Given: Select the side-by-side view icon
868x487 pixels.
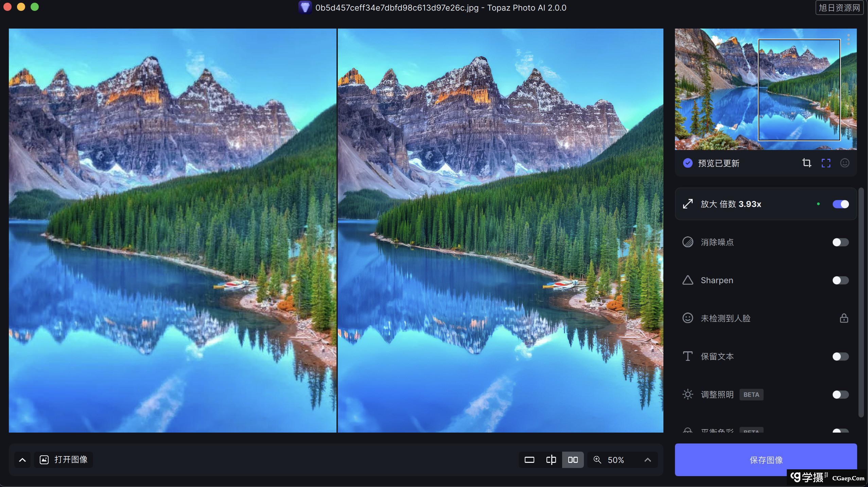Looking at the screenshot, I should (573, 460).
